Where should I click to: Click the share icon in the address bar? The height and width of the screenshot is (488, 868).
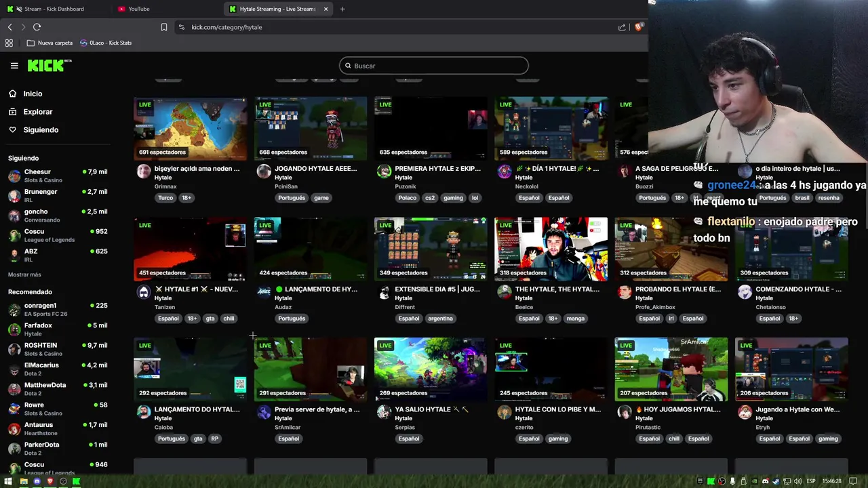click(x=622, y=27)
